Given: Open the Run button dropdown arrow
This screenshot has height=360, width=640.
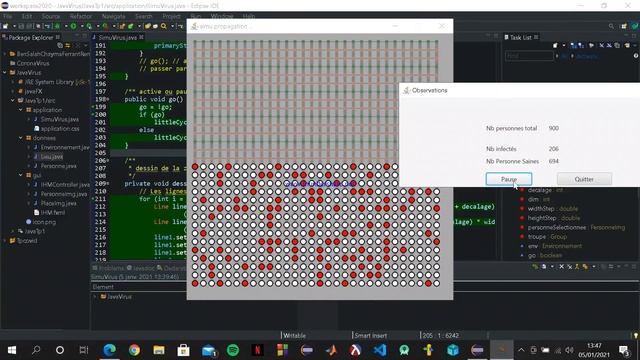Looking at the screenshot, I should click(82, 26).
